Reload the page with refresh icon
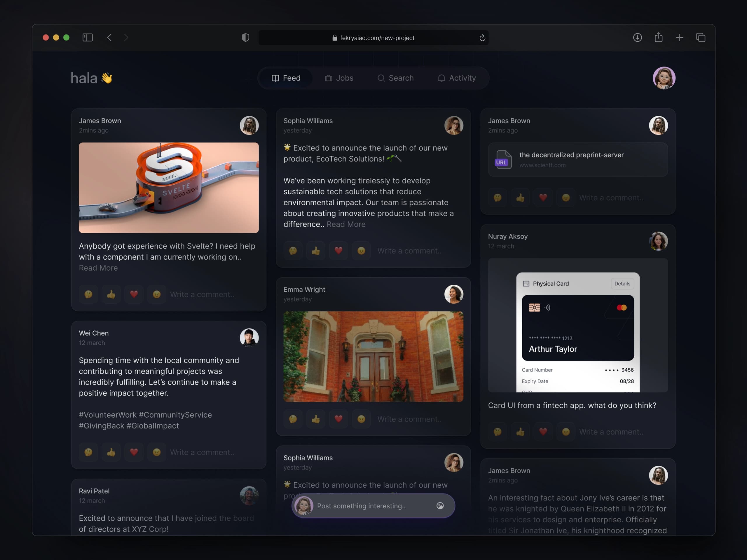Screen dimensions: 747x560 [482, 38]
